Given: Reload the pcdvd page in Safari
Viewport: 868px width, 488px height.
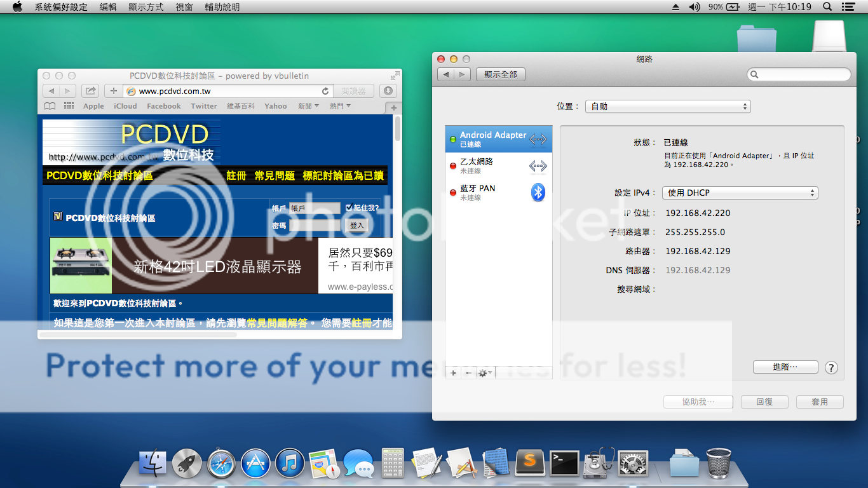Looking at the screenshot, I should 325,91.
